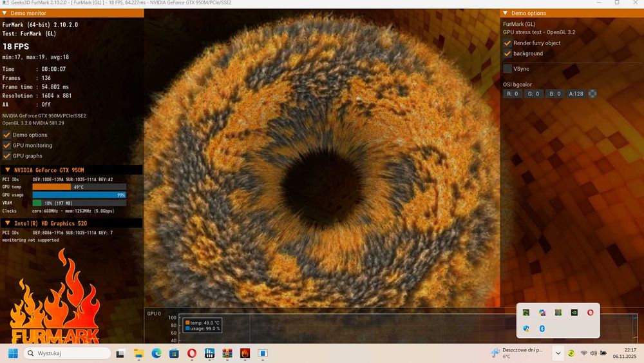Image resolution: width=644 pixels, height=363 pixels.
Task: Click the Wyszukaj search box
Action: coord(67,353)
